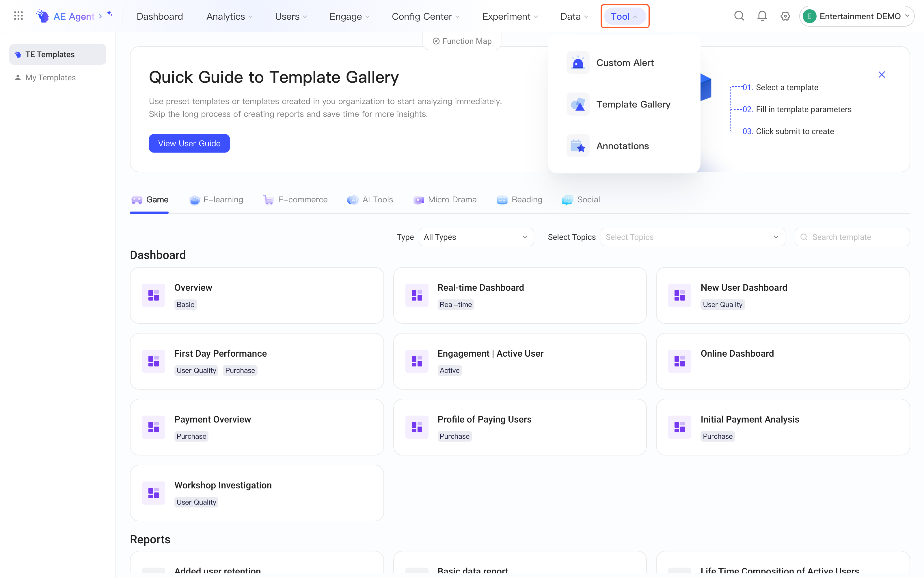Click the sparkle icon beside AE Agent
Image resolution: width=924 pixels, height=578 pixels.
[110, 14]
